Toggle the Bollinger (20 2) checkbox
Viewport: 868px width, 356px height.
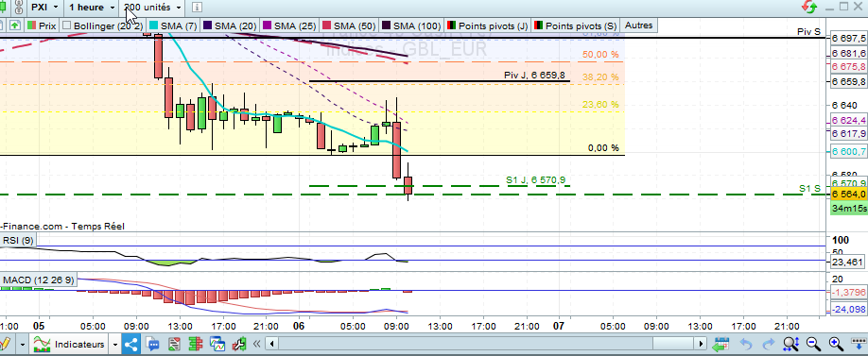(x=67, y=25)
